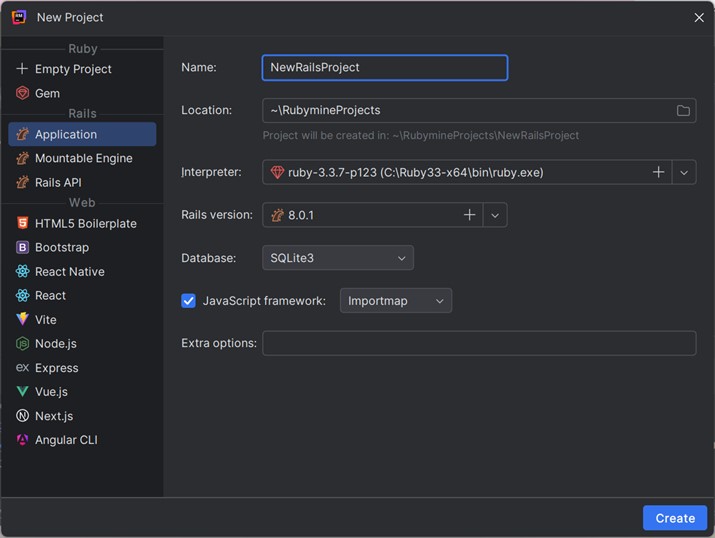Select the Bootstrap icon in sidebar
Image resolution: width=715 pixels, height=538 pixels.
pos(22,247)
